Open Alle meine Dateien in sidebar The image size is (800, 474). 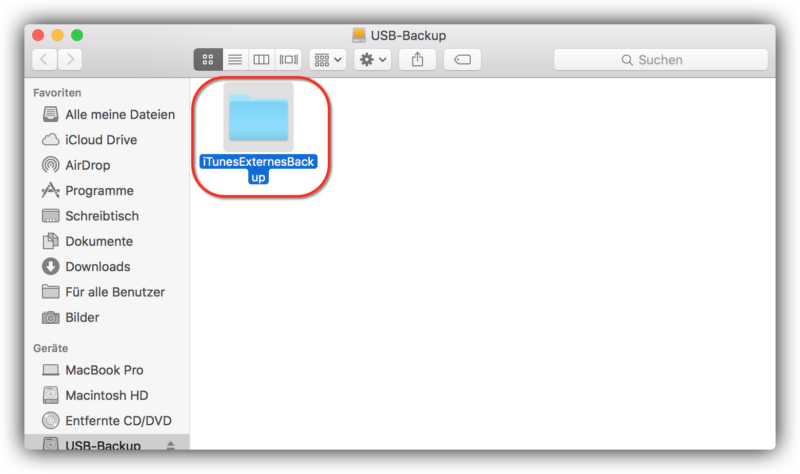click(108, 114)
